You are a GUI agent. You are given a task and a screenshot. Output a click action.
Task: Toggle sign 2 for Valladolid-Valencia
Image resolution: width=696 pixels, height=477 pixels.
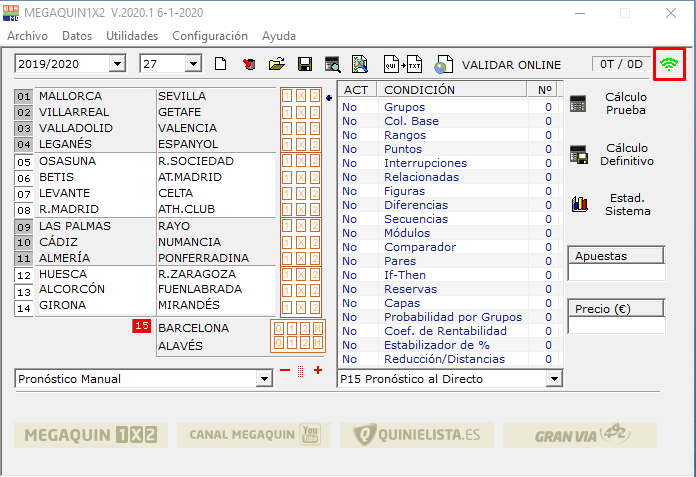pyautogui.click(x=315, y=129)
